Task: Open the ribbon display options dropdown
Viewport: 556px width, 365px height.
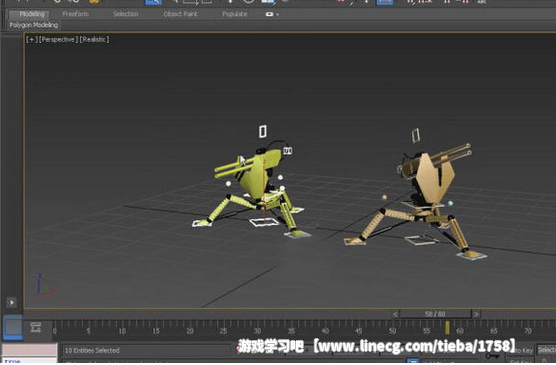Action: (272, 14)
